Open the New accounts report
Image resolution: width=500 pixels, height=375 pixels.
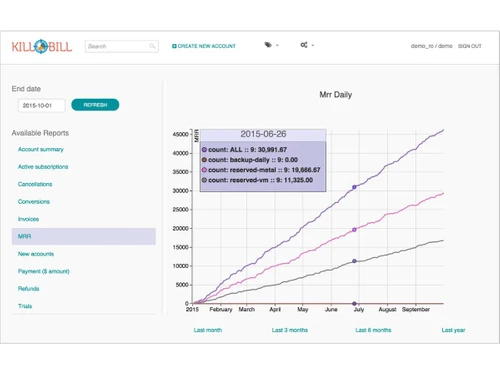pos(36,254)
